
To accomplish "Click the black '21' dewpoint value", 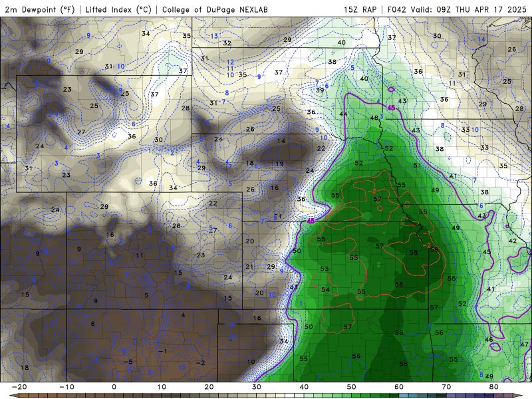I will [x=249, y=267].
